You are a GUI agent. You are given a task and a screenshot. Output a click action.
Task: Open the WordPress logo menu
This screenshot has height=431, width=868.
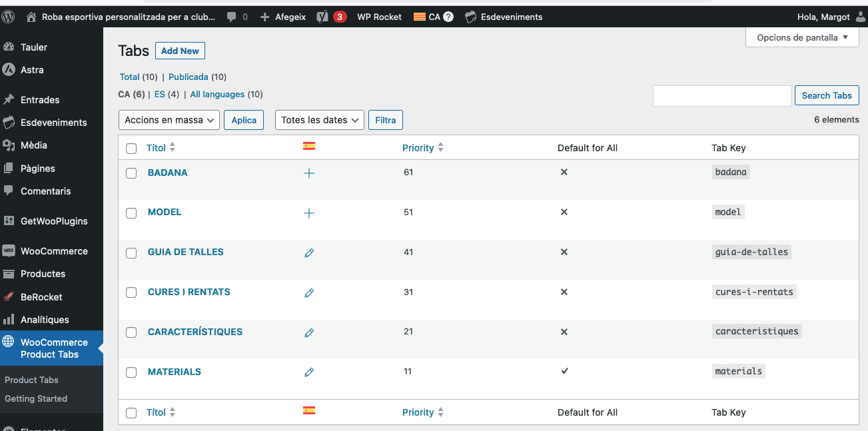(9, 17)
